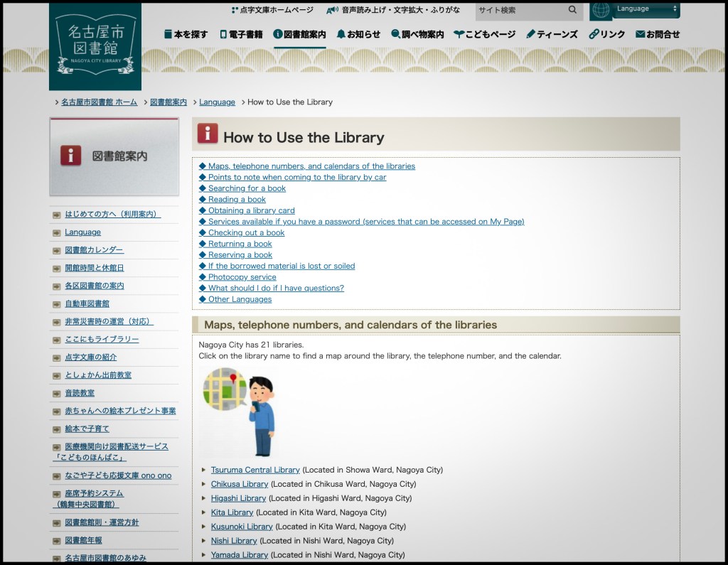
Task: Go to the こどもページ kids page
Action: tap(485, 34)
